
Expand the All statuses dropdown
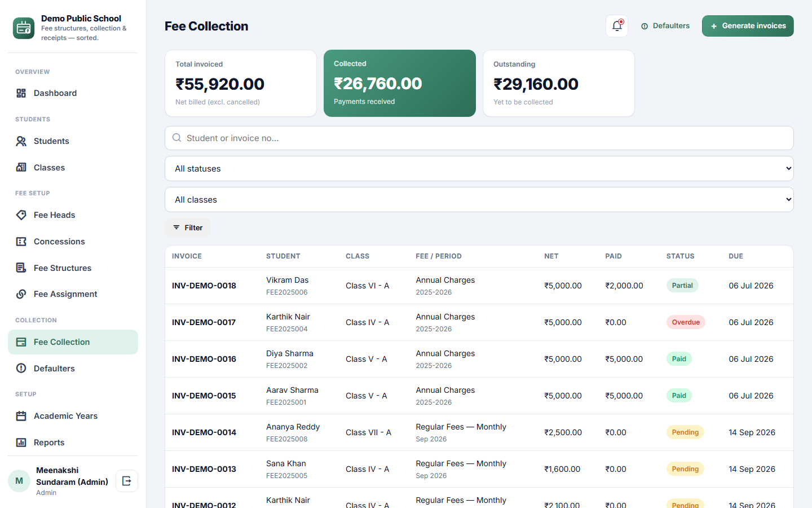click(479, 169)
